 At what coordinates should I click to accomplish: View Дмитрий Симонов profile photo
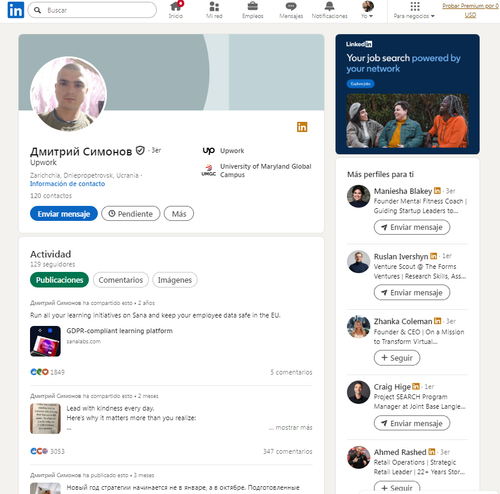(68, 94)
